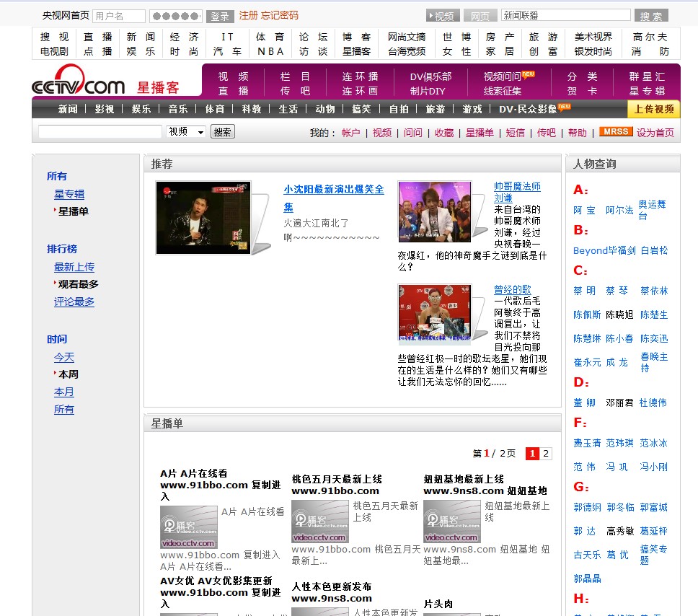Open 连环播 in purple header menu
The width and height of the screenshot is (698, 616).
(360, 76)
